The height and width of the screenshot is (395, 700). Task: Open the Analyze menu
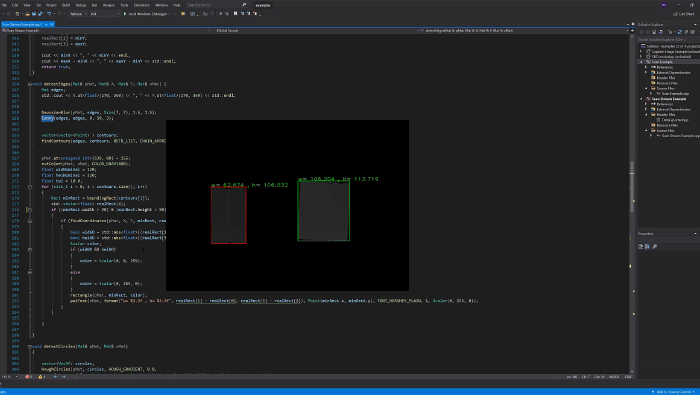click(108, 5)
